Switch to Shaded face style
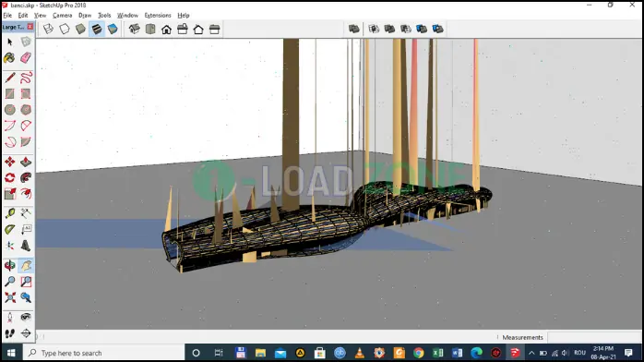Image resolution: width=644 pixels, height=362 pixels. (80, 29)
